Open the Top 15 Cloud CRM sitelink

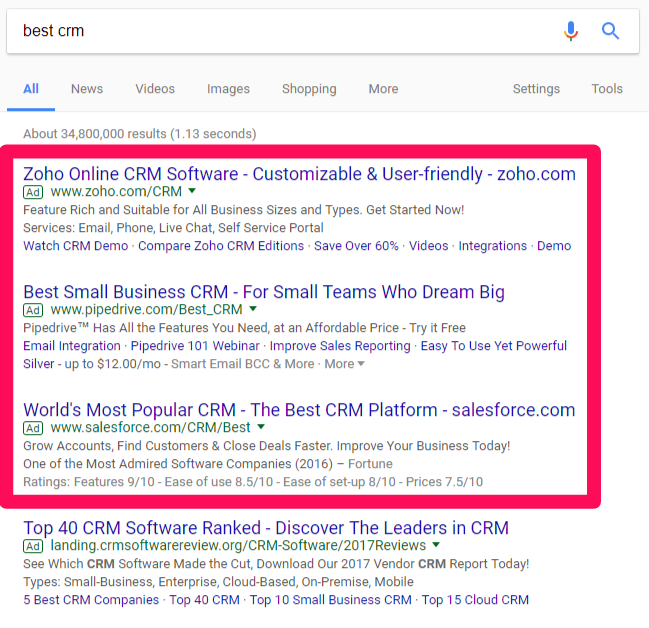pyautogui.click(x=475, y=600)
